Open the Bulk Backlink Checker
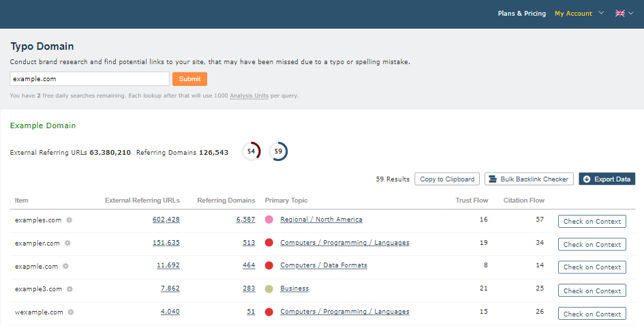This screenshot has width=644, height=326. click(x=529, y=179)
